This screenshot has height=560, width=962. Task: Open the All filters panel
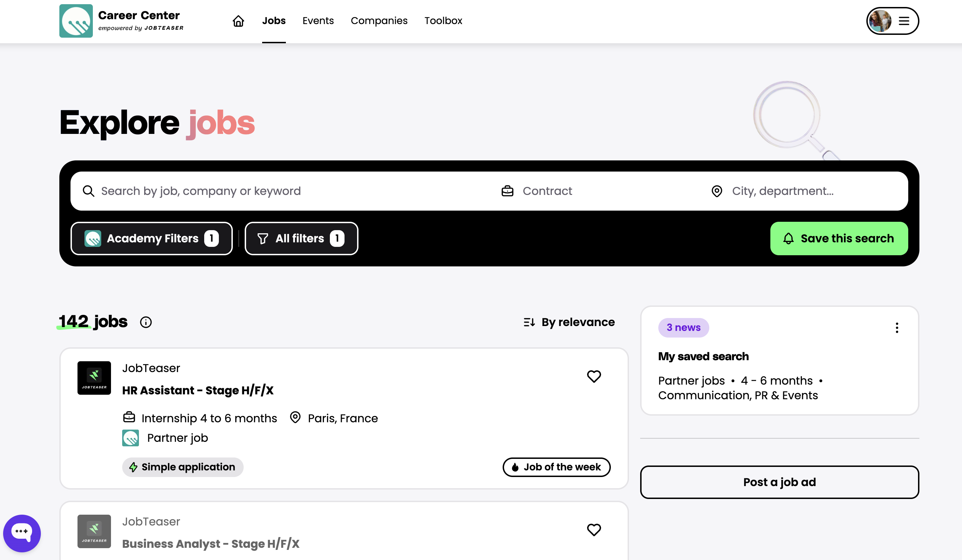(x=301, y=239)
